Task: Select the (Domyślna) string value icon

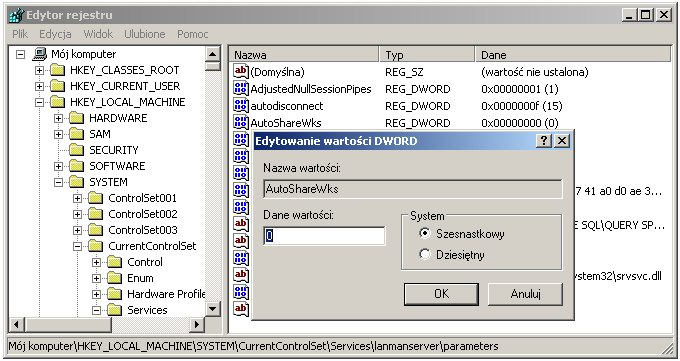Action: pyautogui.click(x=241, y=71)
